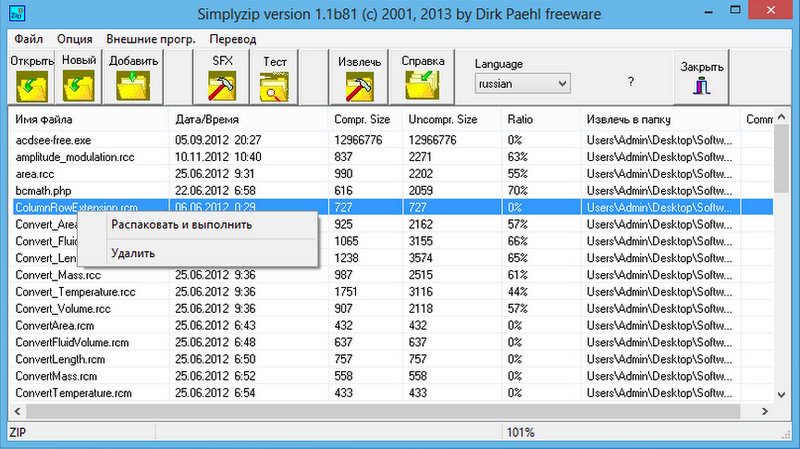Click the horizontal scrollbar right arrow

pos(765,411)
